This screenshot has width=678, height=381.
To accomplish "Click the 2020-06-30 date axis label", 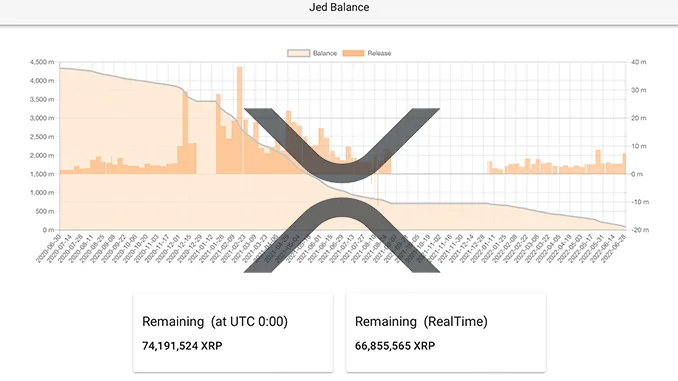I will pyautogui.click(x=48, y=248).
